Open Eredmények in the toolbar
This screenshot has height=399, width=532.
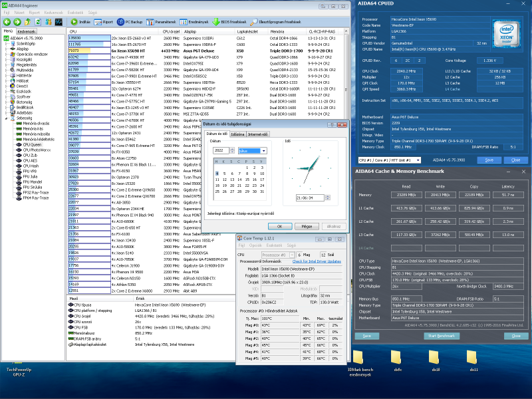click(194, 22)
